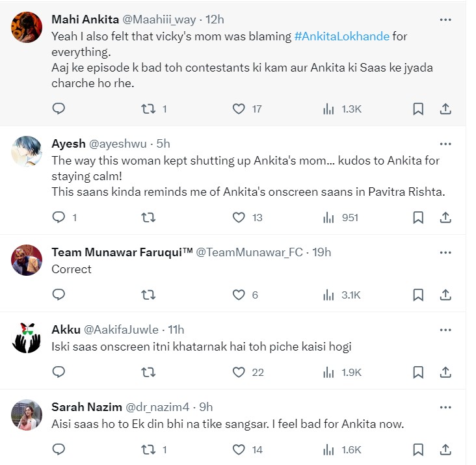Open Akku's profile picture
The image size is (476, 465).
pos(28,338)
